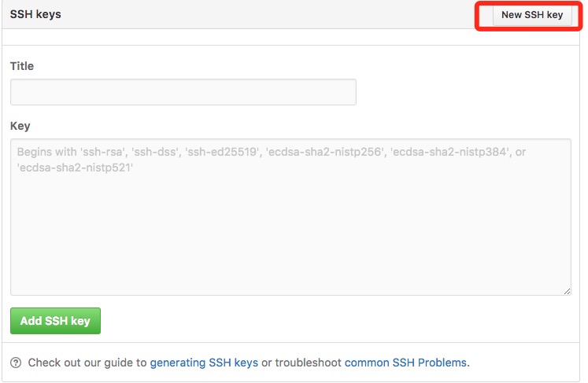Click inside the Key text area
The width and height of the screenshot is (588, 383).
(x=290, y=217)
